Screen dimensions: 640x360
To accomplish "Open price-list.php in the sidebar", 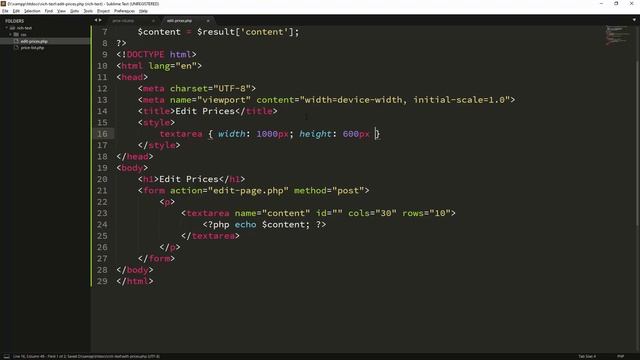I will pyautogui.click(x=32, y=48).
